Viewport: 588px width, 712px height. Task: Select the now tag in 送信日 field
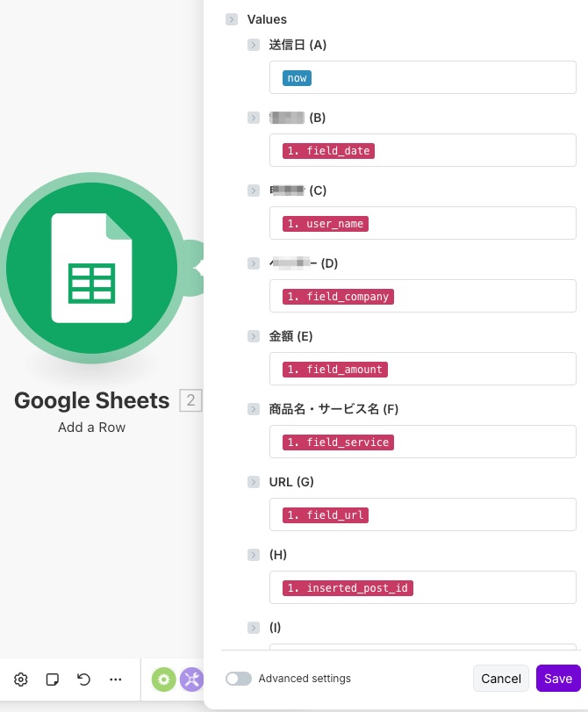tap(298, 78)
